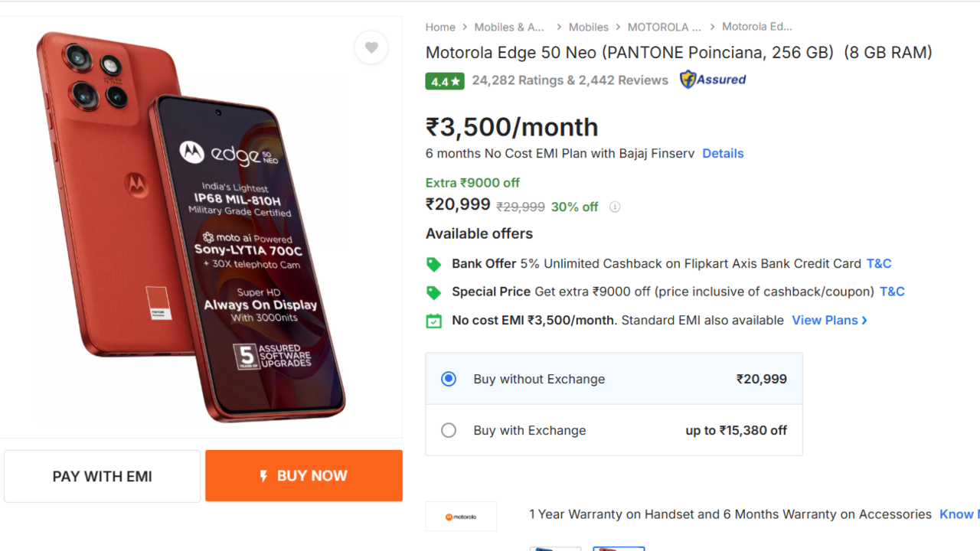Click the Motorola brand logo
The height and width of the screenshot is (551, 980).
point(461,517)
